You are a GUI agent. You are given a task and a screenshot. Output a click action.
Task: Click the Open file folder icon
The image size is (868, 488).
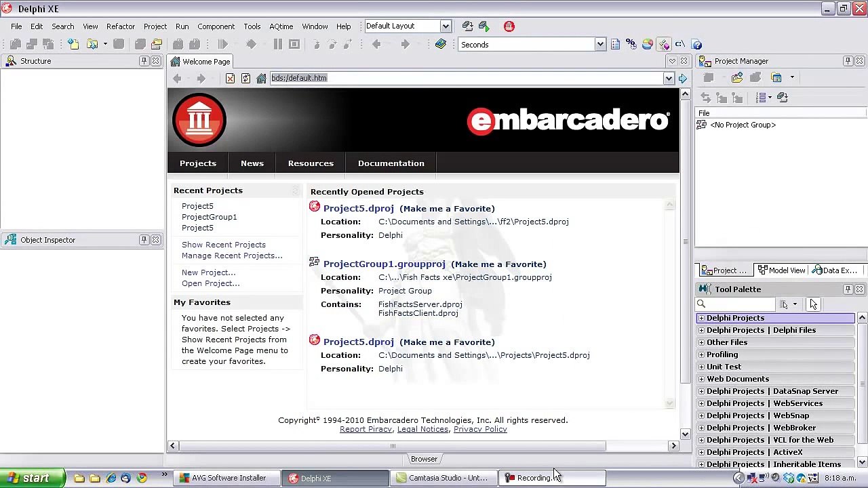click(93, 44)
